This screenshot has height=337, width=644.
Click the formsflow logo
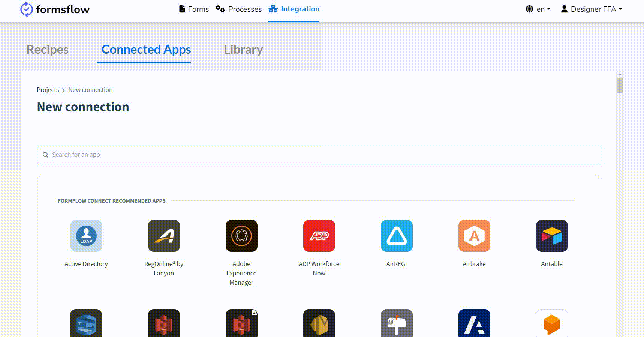(55, 9)
